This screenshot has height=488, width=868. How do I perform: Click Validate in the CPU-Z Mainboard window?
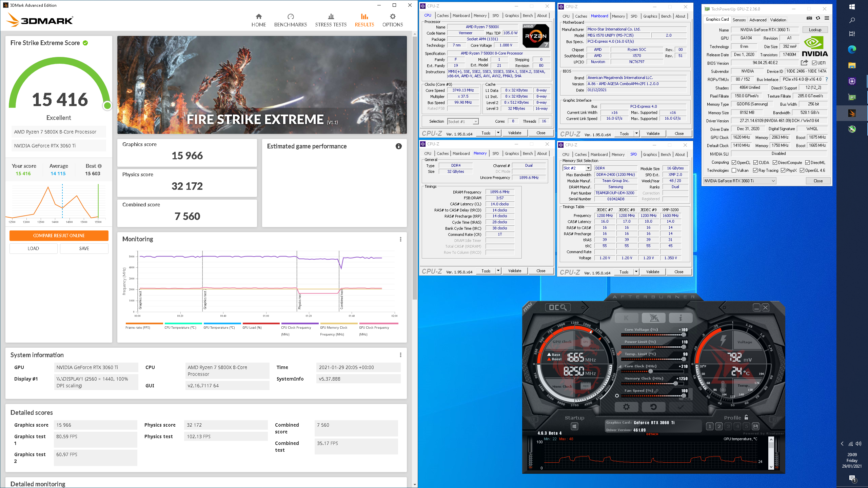[653, 134]
